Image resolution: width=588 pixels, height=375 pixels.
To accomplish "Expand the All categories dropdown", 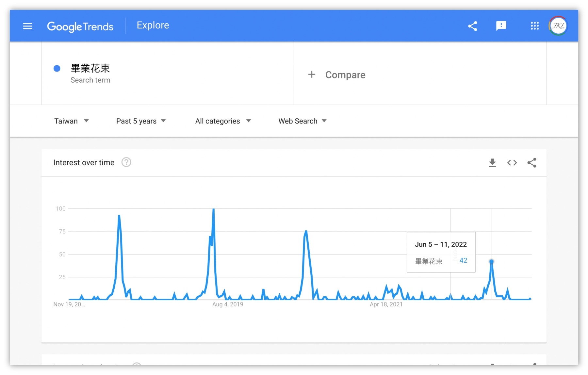I will coord(223,121).
